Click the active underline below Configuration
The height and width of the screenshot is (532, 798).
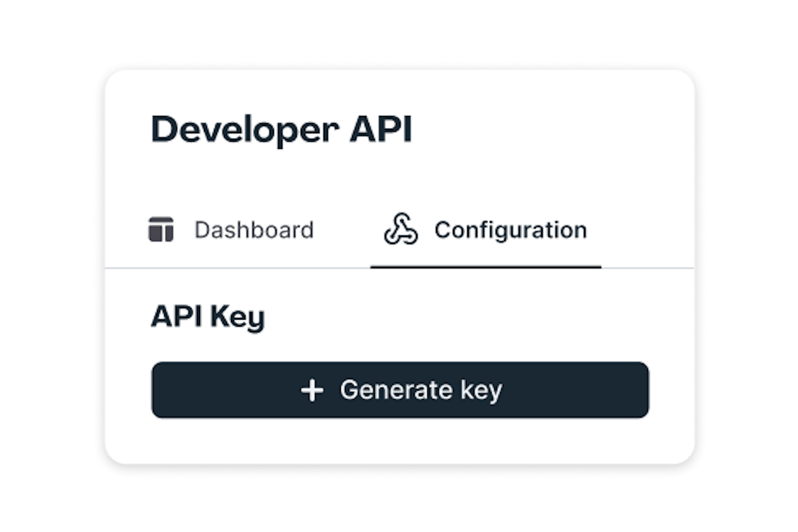485,267
